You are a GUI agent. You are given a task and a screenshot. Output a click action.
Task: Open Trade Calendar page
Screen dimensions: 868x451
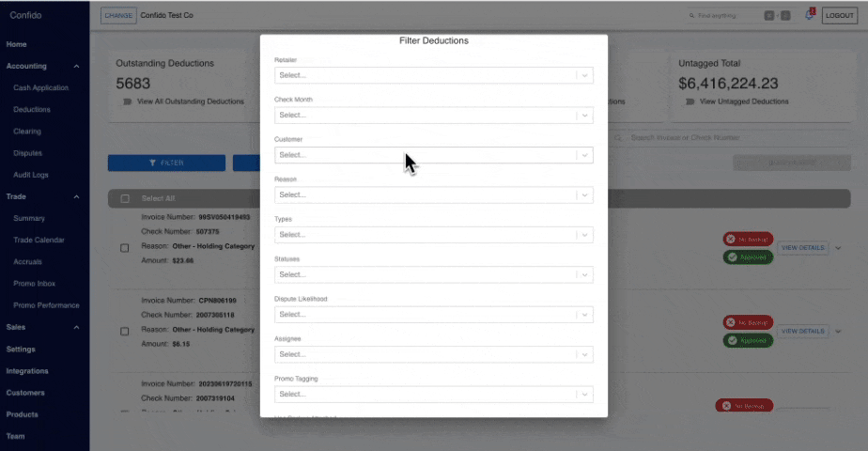click(39, 241)
